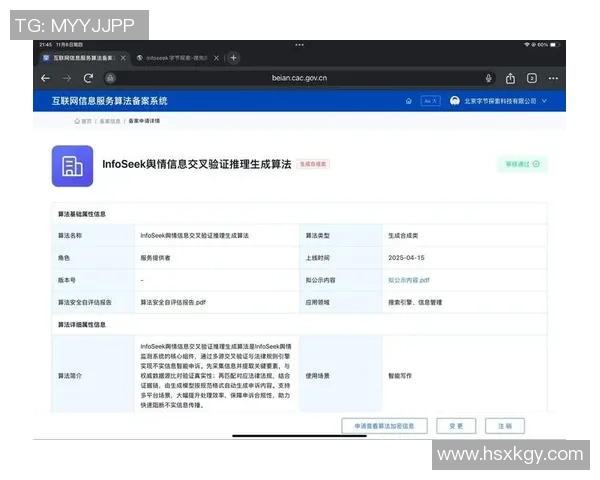Click the 变更 button
The height and width of the screenshot is (480, 600).
coord(456,426)
